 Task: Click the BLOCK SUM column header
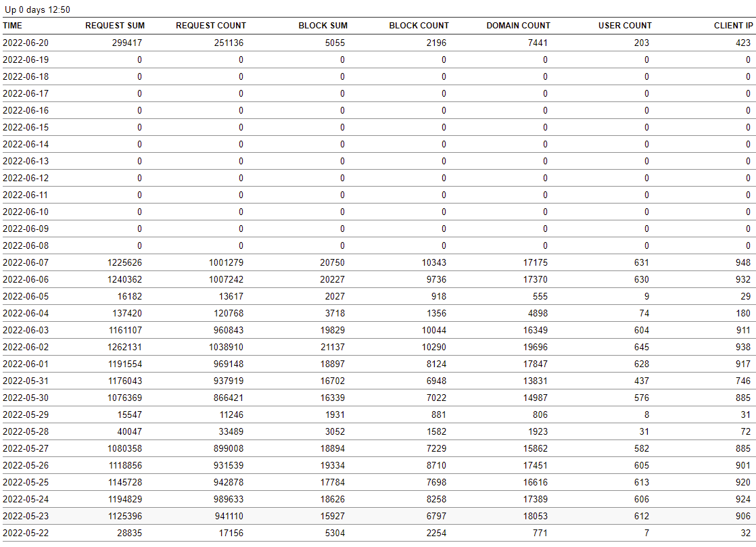(x=323, y=26)
